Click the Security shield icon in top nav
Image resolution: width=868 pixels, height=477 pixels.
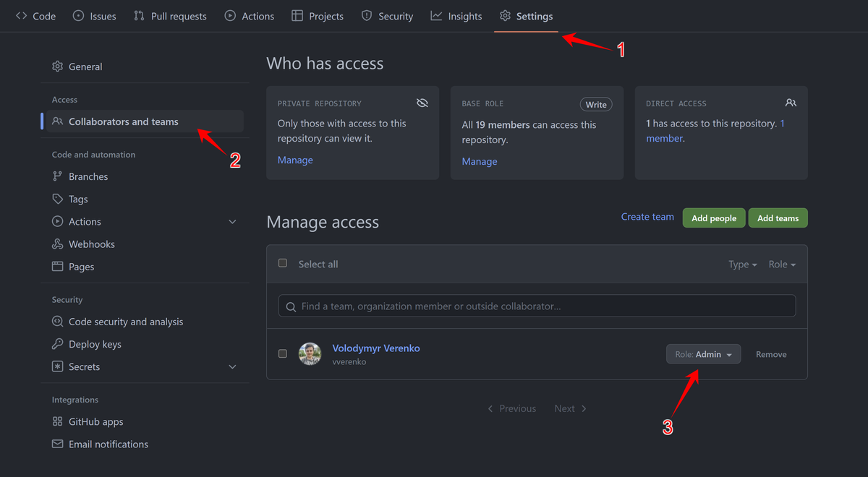coord(367,16)
